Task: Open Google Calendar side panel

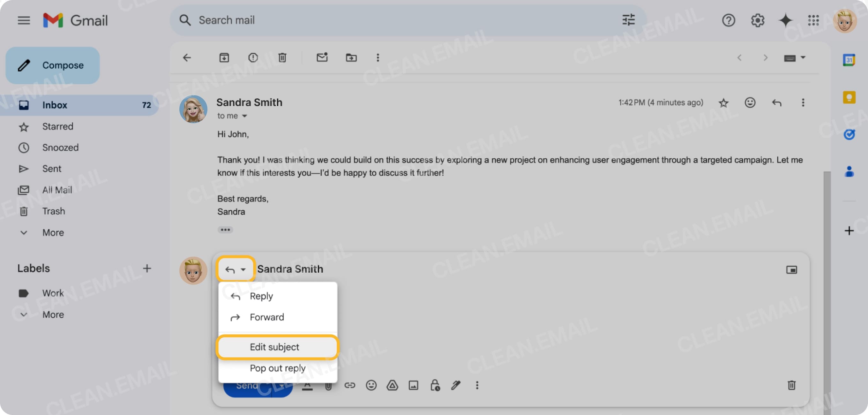Action: pyautogui.click(x=849, y=60)
